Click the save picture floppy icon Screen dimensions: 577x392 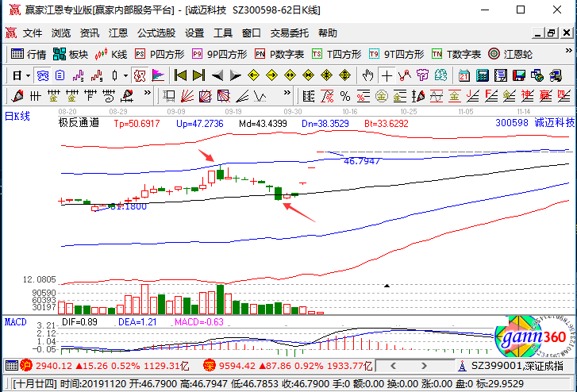(519, 76)
